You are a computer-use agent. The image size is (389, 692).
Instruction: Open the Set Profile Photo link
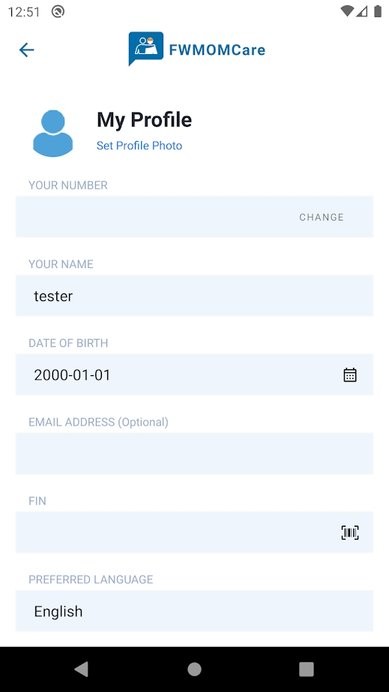pos(139,146)
